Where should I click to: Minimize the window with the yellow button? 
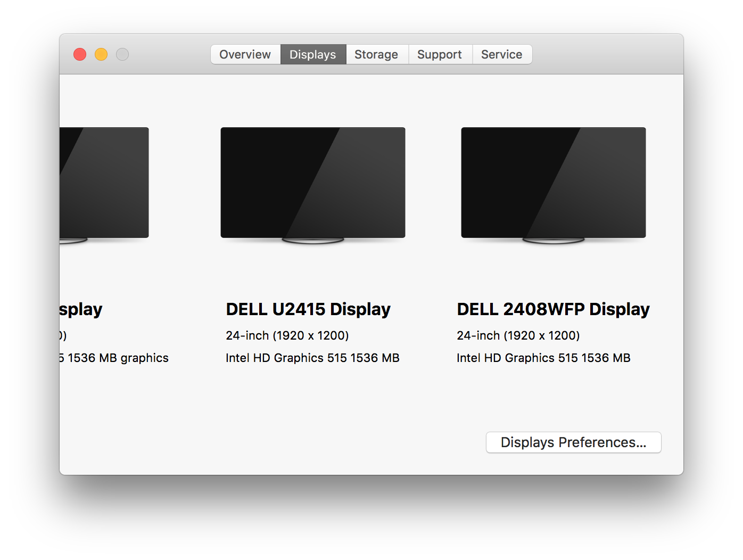(x=101, y=54)
